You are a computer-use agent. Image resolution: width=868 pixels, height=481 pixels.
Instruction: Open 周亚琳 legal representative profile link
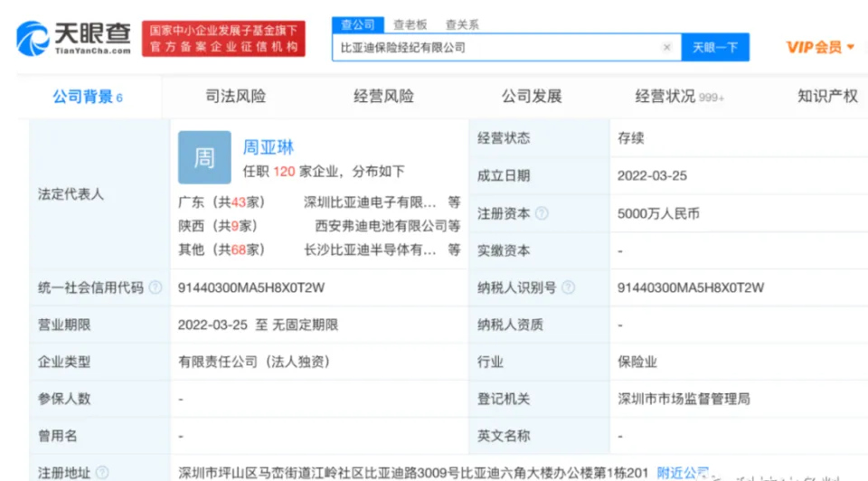click(x=269, y=146)
